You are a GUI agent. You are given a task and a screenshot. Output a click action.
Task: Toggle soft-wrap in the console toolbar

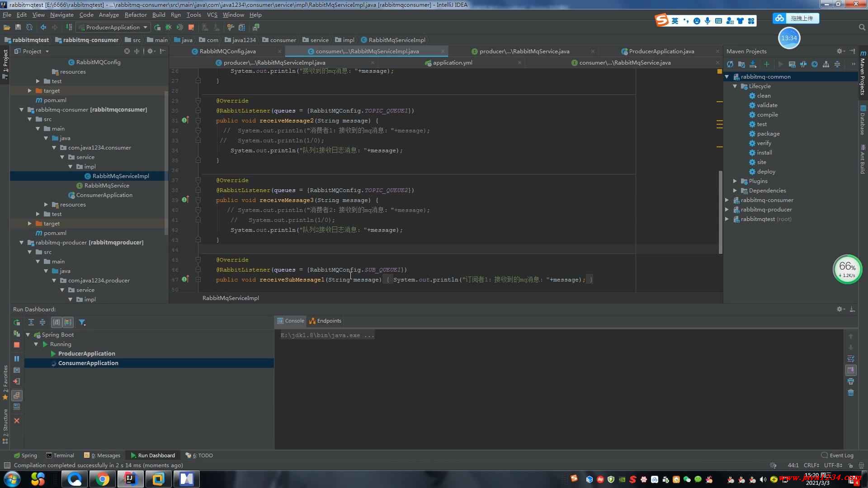pos(850,359)
